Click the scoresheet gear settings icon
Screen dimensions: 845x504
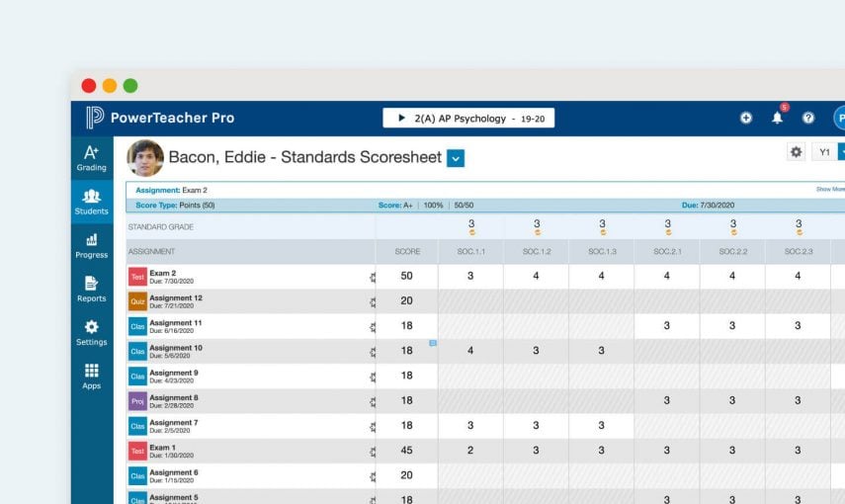pyautogui.click(x=796, y=152)
